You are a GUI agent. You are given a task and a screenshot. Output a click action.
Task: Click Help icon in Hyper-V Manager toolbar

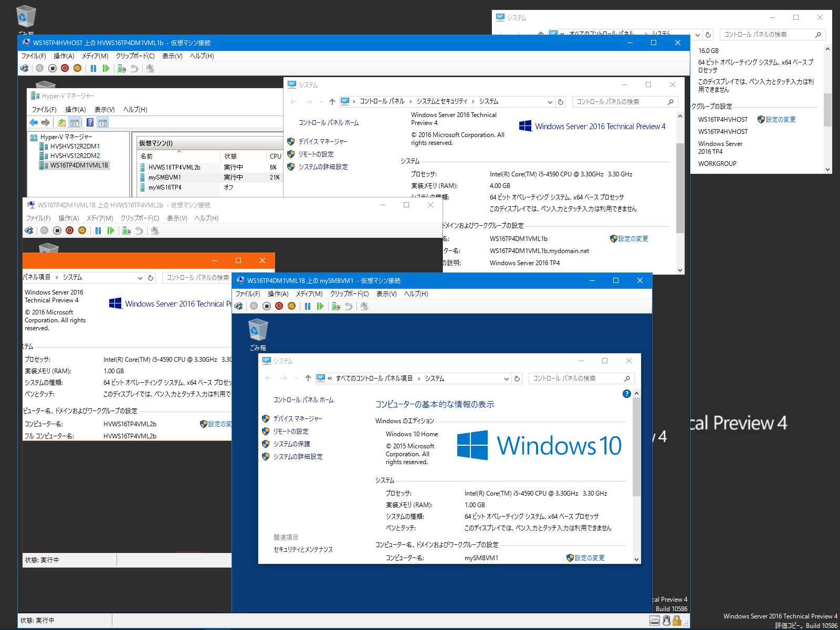click(x=90, y=122)
